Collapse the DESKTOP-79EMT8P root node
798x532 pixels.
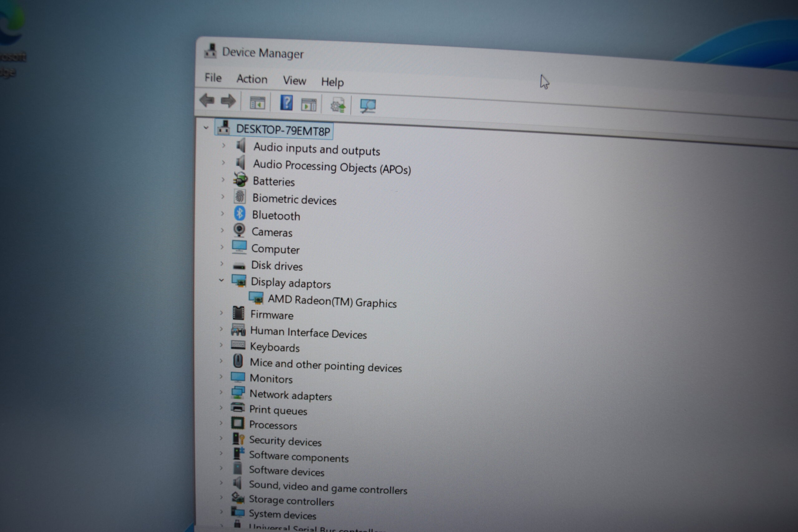[x=206, y=128]
